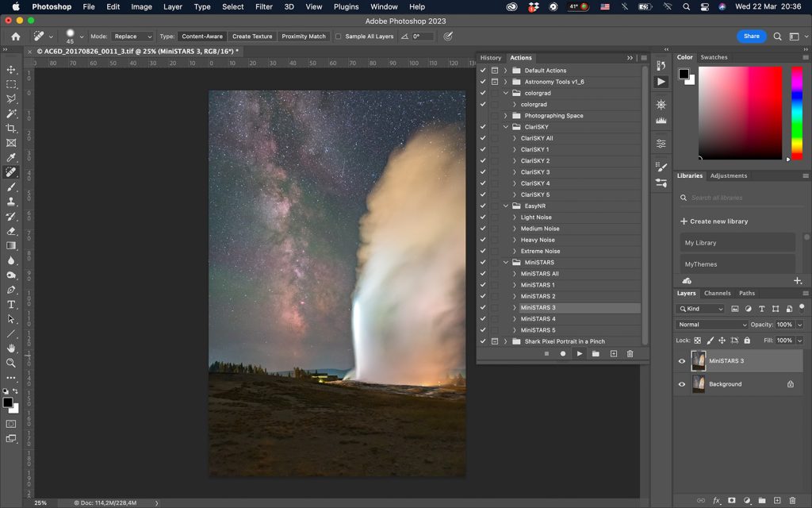The height and width of the screenshot is (508, 812).
Task: Expand the EasyNR actions folder
Action: [x=505, y=205]
